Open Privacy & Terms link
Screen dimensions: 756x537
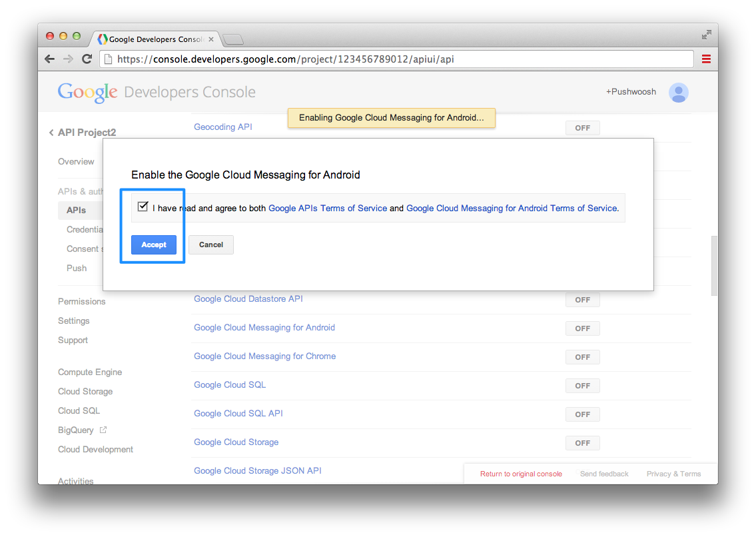point(673,474)
